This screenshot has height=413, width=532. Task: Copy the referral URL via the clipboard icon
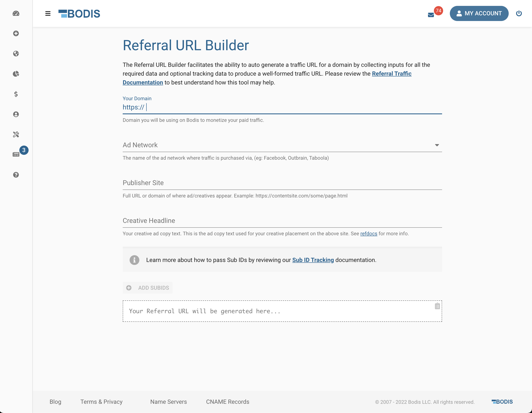[437, 306]
